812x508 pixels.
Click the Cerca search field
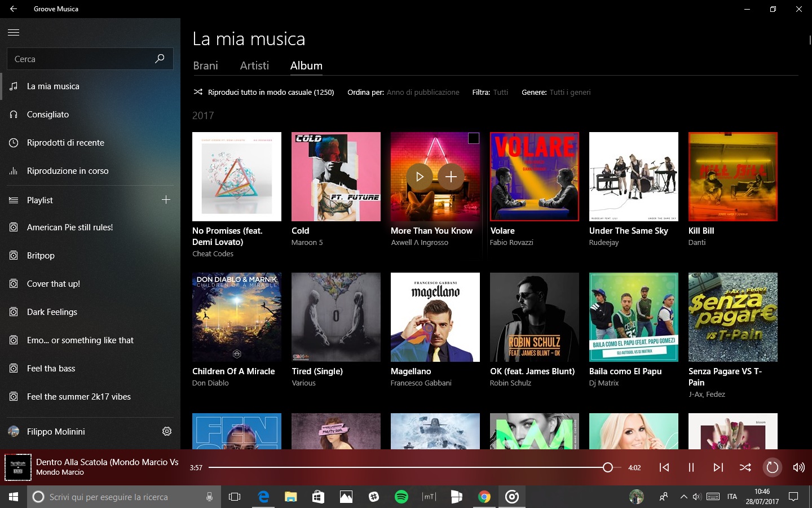click(x=90, y=59)
